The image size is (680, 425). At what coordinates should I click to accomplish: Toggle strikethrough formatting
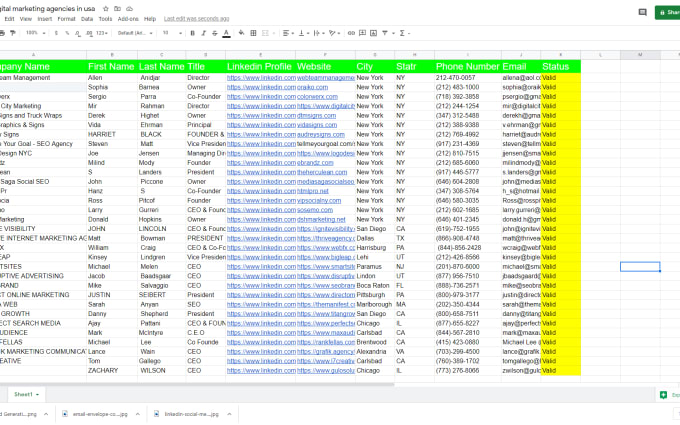[215, 33]
